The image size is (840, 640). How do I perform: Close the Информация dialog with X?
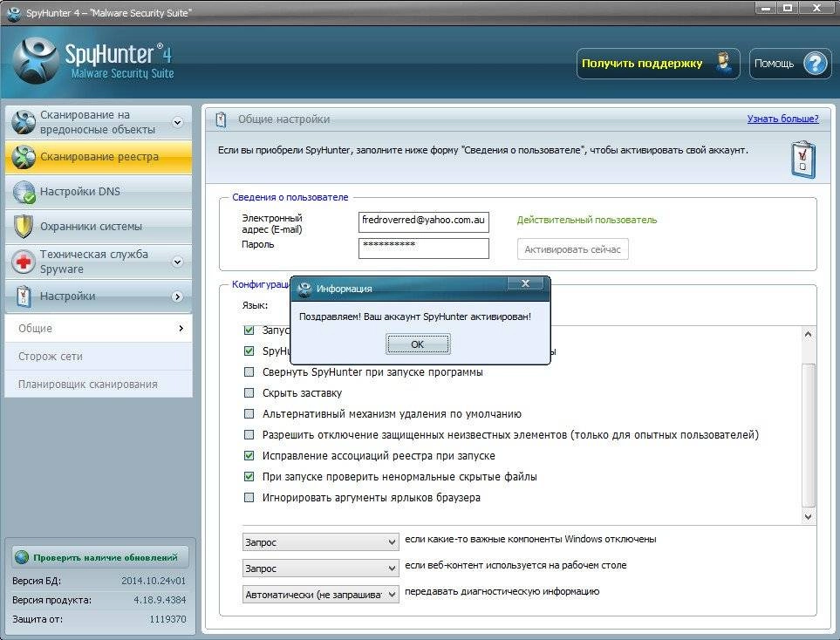(x=525, y=283)
